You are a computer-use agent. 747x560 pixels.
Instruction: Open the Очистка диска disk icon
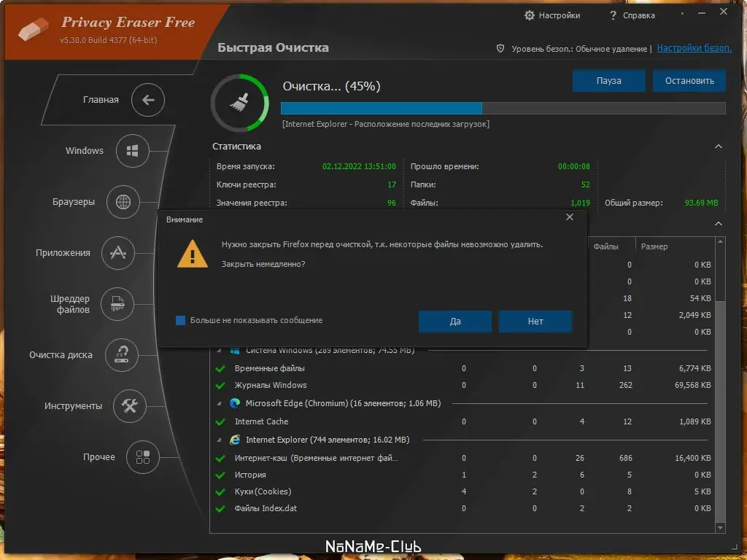tap(122, 355)
